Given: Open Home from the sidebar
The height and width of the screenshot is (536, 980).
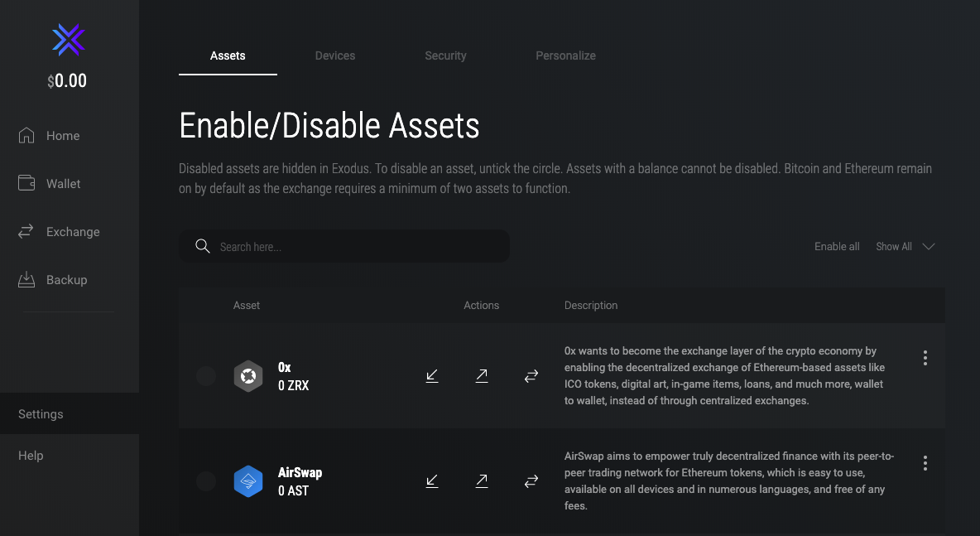Looking at the screenshot, I should click(49, 136).
